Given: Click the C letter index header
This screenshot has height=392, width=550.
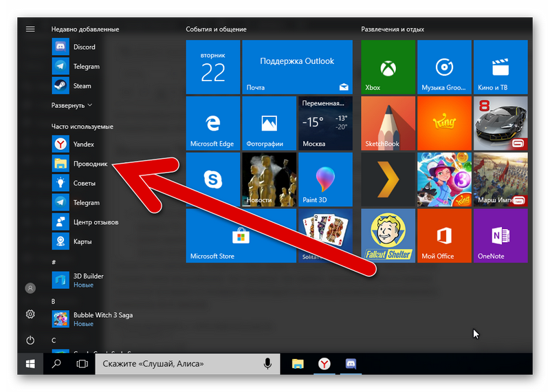Looking at the screenshot, I should pyautogui.click(x=54, y=340).
